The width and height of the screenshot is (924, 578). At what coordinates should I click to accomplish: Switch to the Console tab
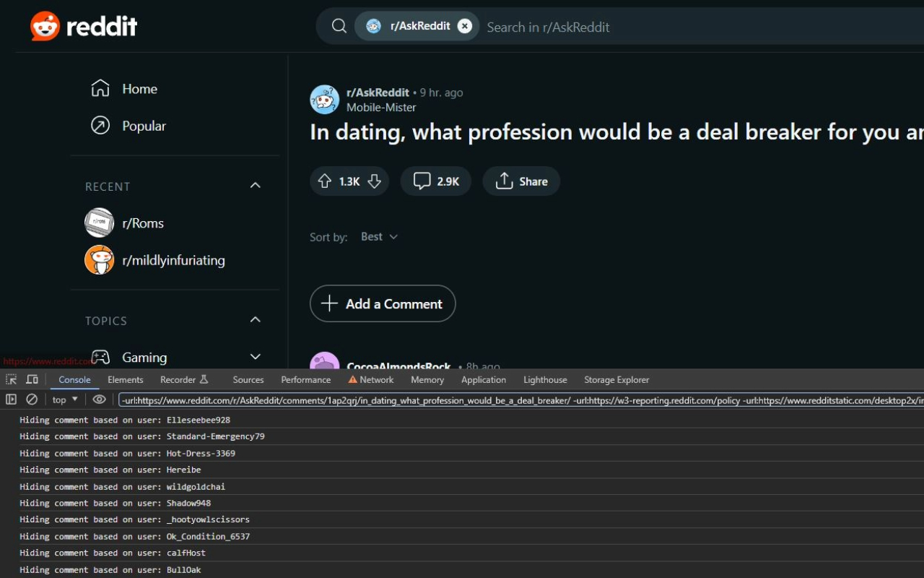click(74, 379)
